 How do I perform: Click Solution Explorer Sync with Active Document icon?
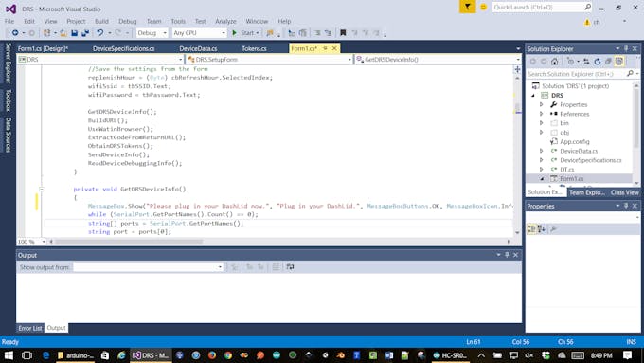pos(586,62)
